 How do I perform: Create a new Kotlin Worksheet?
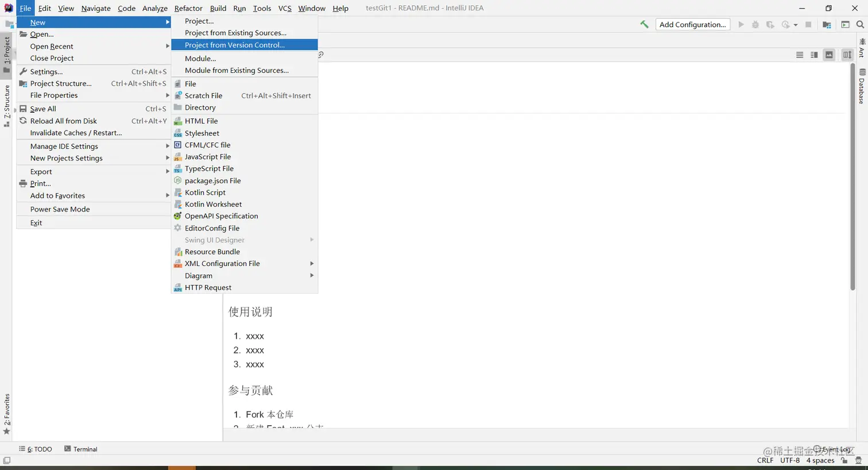coord(245,205)
